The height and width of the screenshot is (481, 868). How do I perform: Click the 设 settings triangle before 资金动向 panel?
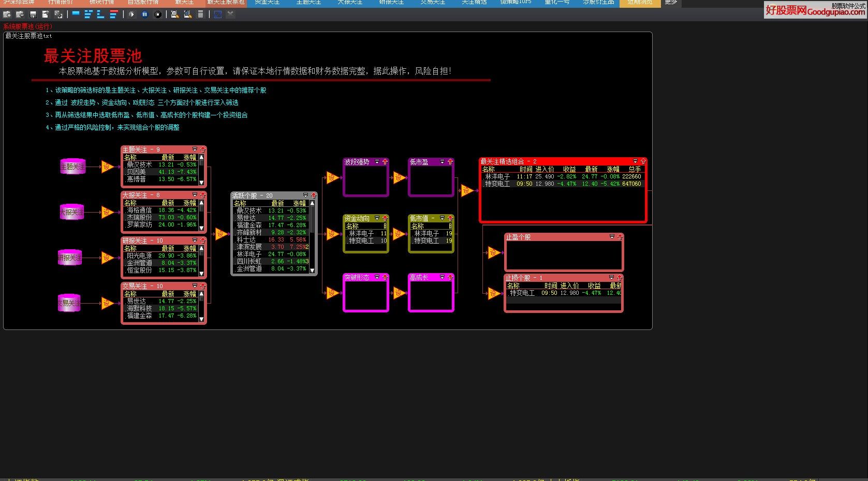(332, 234)
